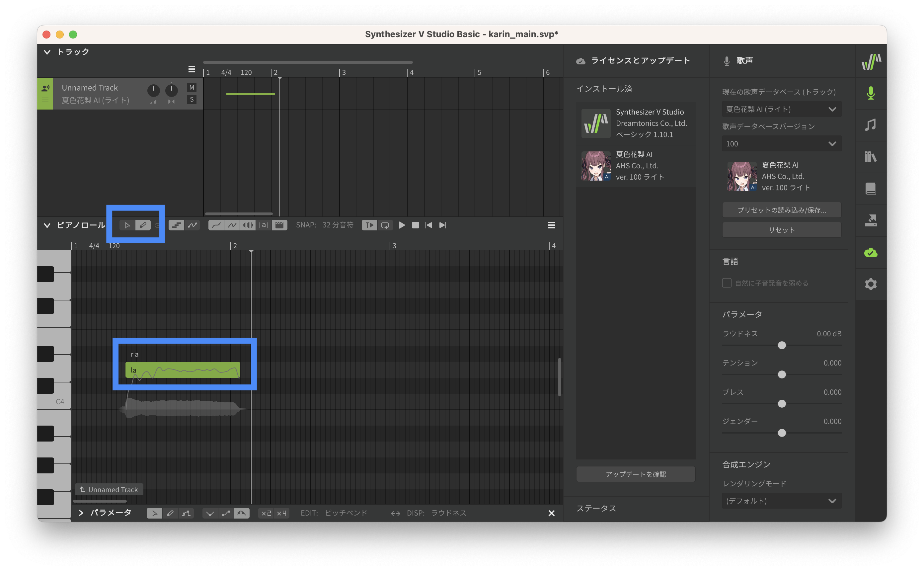Collapse the トラック section
The width and height of the screenshot is (924, 571).
point(47,52)
